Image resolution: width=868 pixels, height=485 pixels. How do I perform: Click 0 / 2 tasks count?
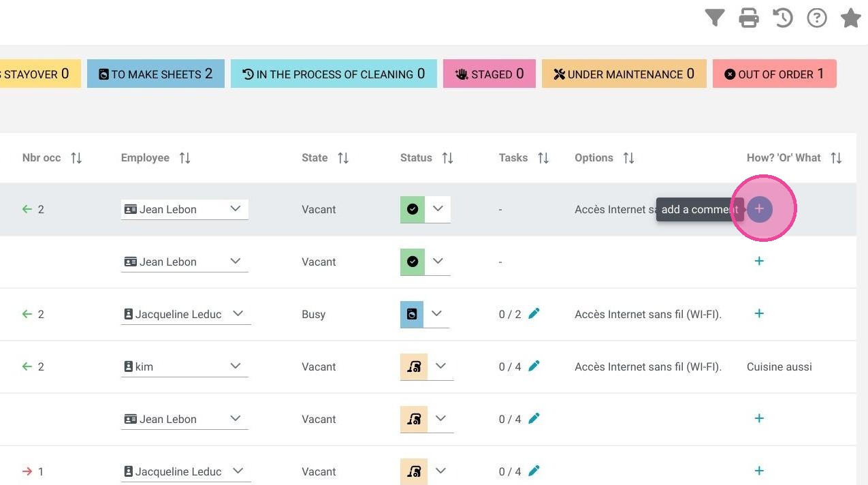click(x=510, y=314)
